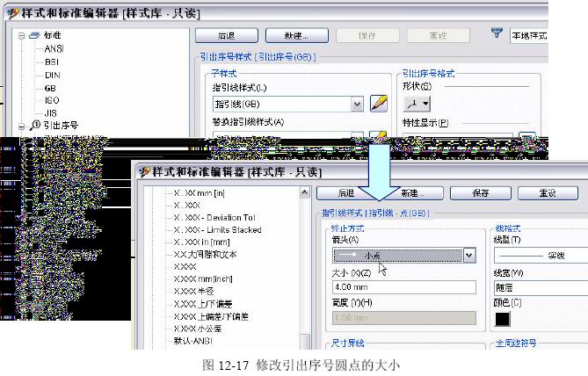Open the 箭头 小点 arrowhead dropdown
The image size is (588, 376).
point(469,256)
